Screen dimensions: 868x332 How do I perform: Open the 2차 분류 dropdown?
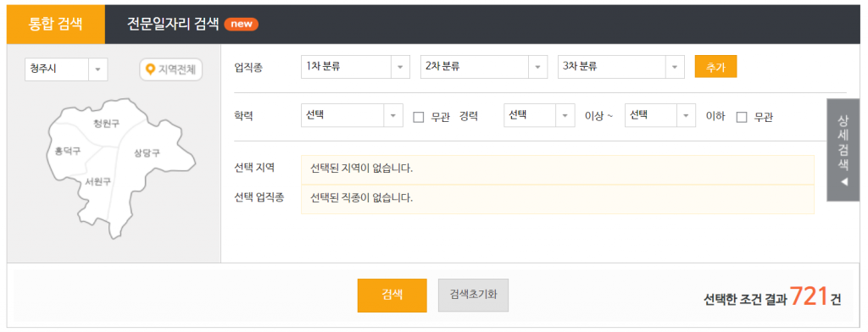click(484, 67)
